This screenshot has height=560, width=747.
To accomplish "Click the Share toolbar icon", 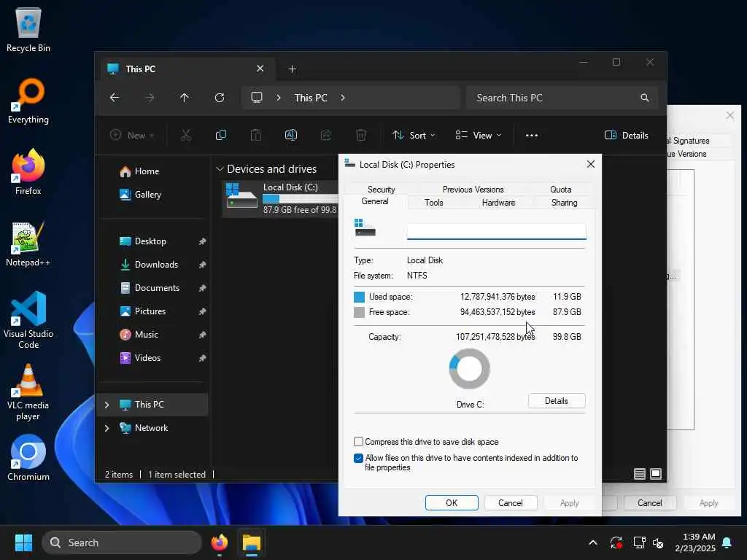I will coord(326,135).
